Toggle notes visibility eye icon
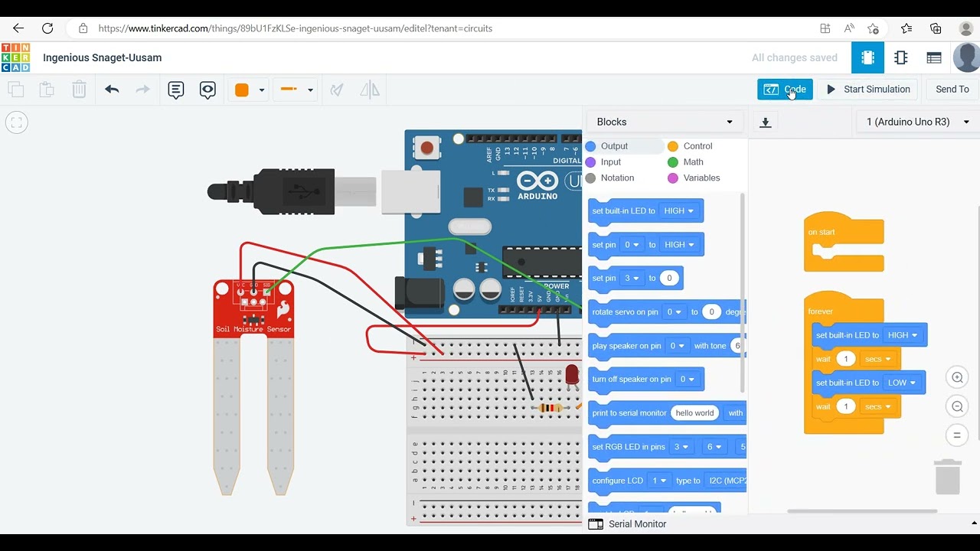 (207, 90)
